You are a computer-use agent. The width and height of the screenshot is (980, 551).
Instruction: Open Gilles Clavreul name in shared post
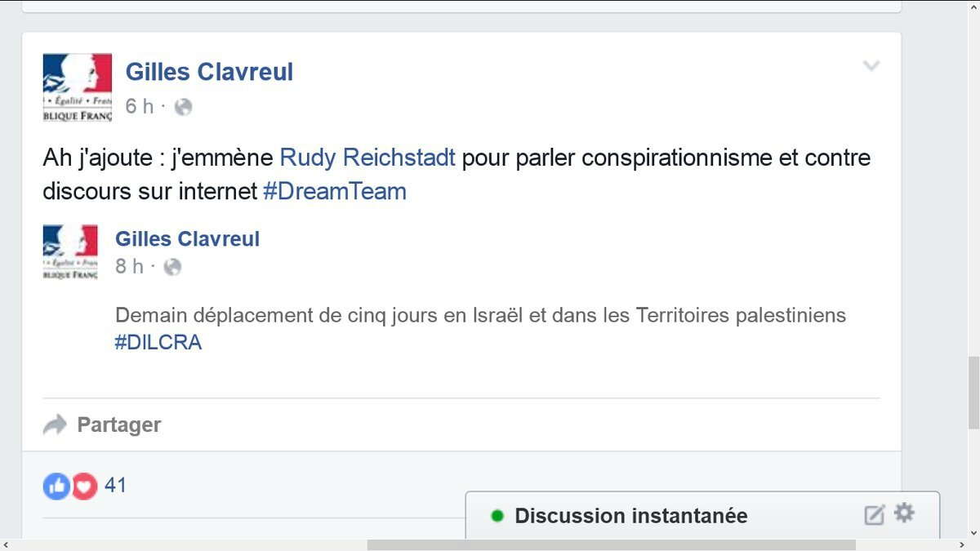[x=188, y=239]
